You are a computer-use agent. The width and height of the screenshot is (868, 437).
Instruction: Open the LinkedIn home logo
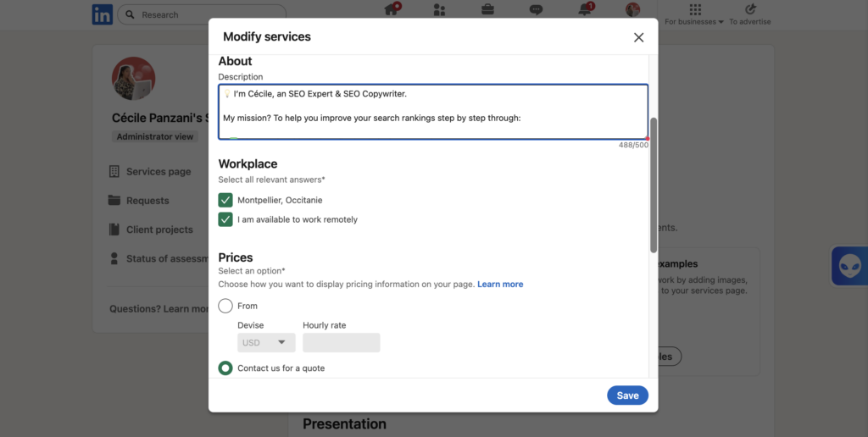(x=103, y=14)
